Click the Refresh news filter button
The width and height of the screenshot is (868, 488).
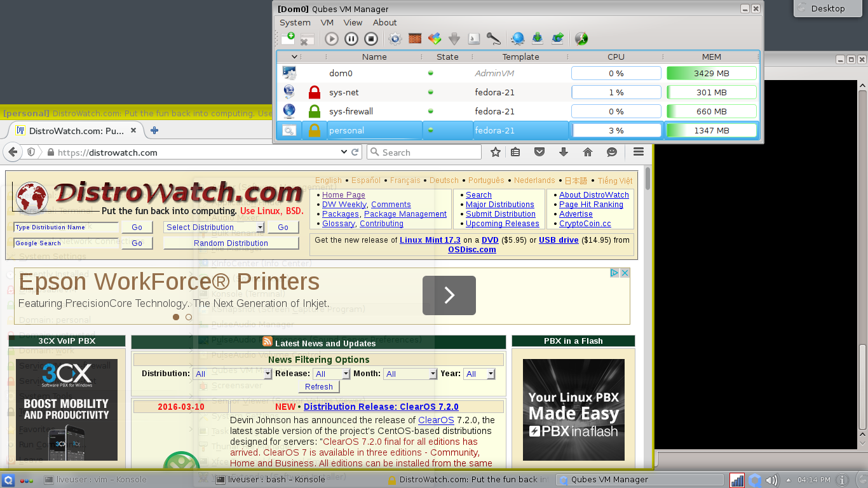click(x=319, y=386)
